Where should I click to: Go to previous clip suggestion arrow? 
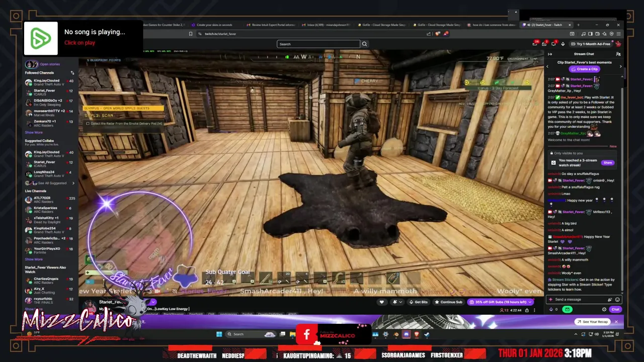(547, 66)
